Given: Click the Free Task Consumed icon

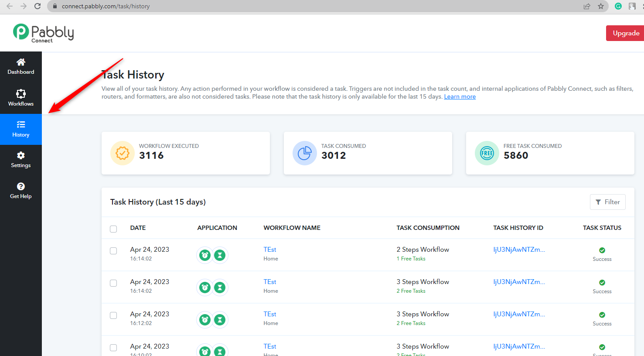Looking at the screenshot, I should [x=487, y=153].
